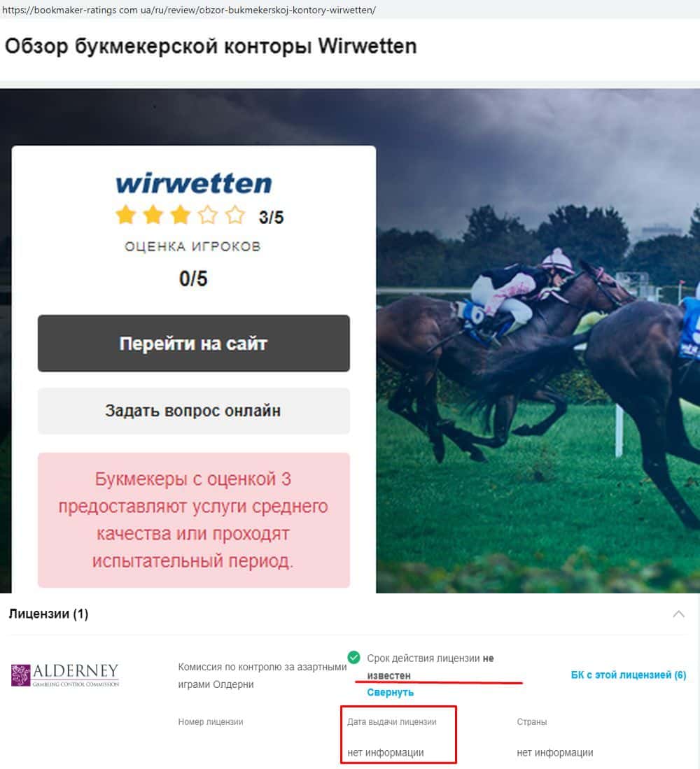Viewport: 700px width, 769px height.
Task: Click the Свернуть link to collapse details
Action: (x=391, y=693)
